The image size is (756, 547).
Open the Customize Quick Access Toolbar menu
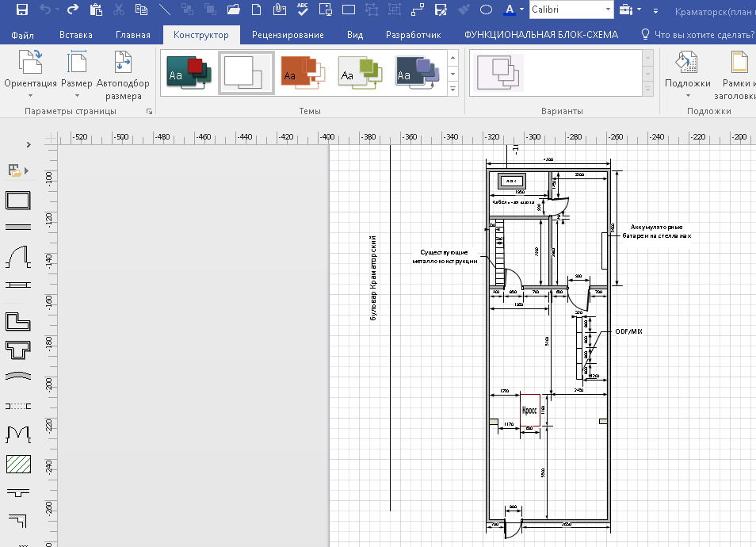pyautogui.click(x=655, y=10)
